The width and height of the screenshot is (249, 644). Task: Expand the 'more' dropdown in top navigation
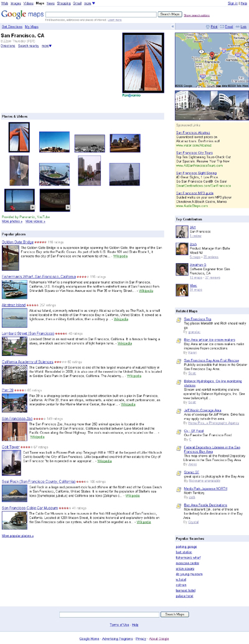point(89,3)
